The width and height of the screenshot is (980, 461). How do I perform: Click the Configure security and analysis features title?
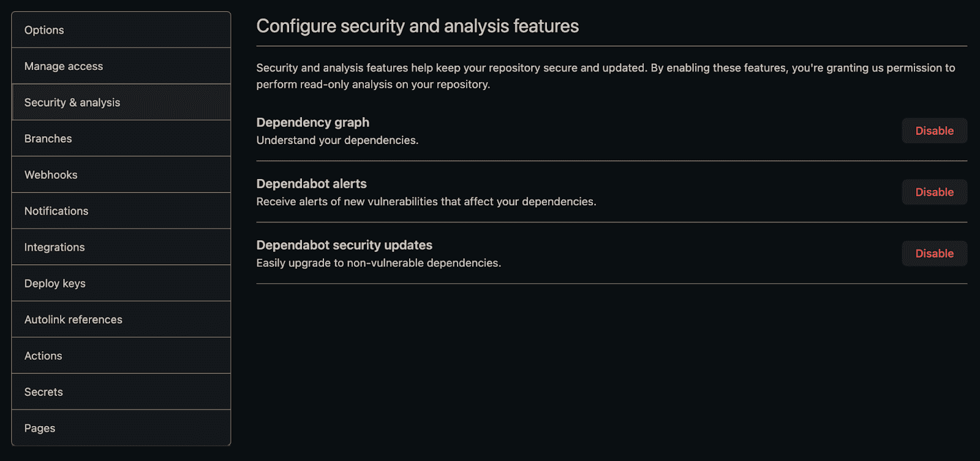(417, 26)
